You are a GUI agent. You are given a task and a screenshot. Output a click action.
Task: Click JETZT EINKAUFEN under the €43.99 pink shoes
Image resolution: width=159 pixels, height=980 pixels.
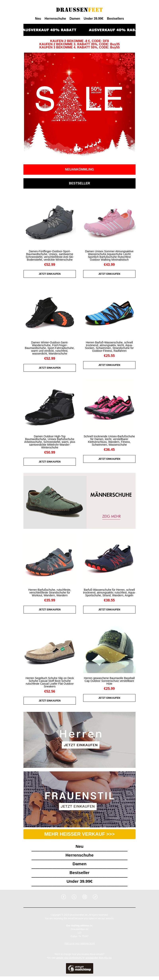[109, 274]
